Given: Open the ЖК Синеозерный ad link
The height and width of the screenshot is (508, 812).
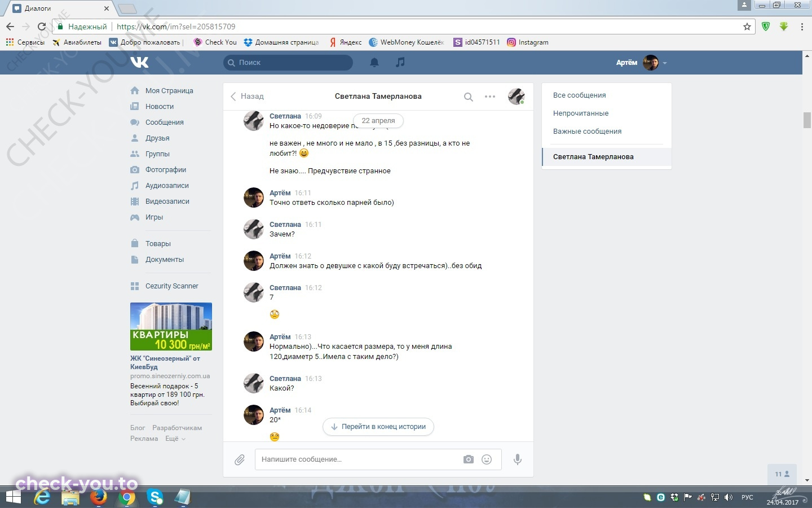Looking at the screenshot, I should (165, 362).
